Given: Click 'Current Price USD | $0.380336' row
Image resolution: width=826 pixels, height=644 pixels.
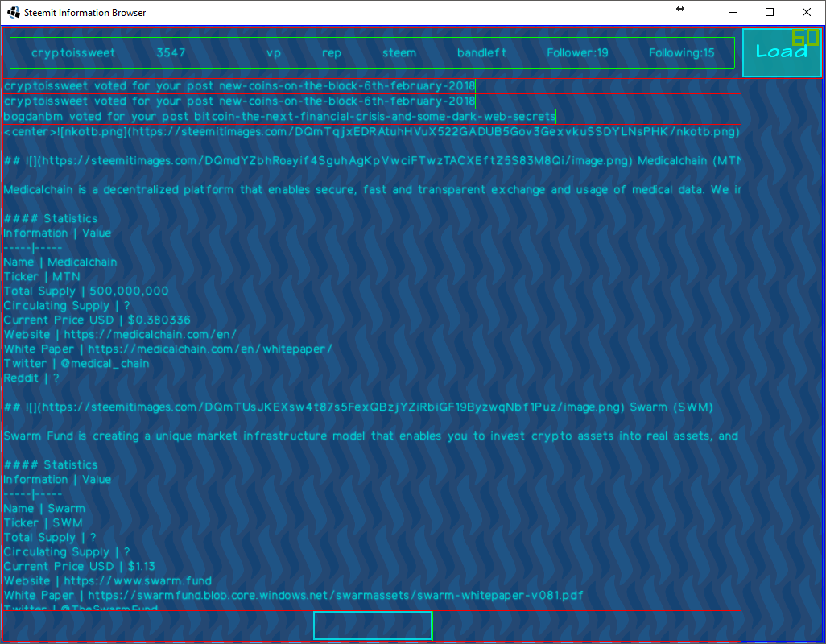Looking at the screenshot, I should 97,320.
